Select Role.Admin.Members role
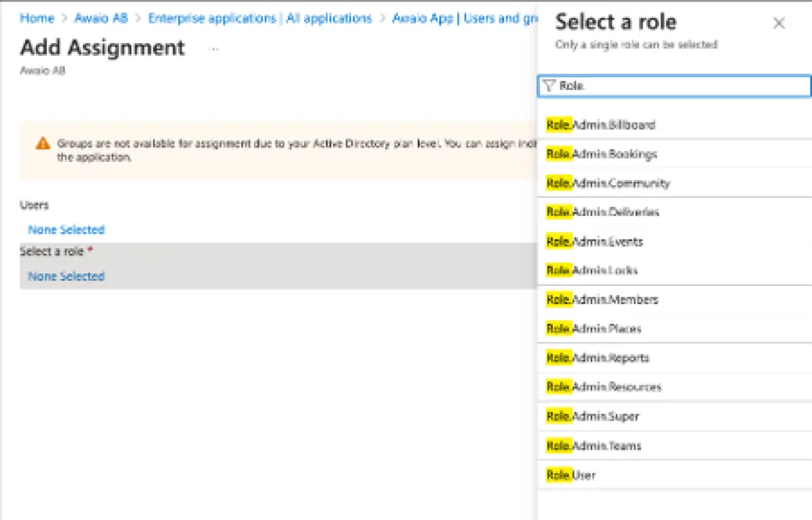Image resolution: width=812 pixels, height=520 pixels. 675,299
